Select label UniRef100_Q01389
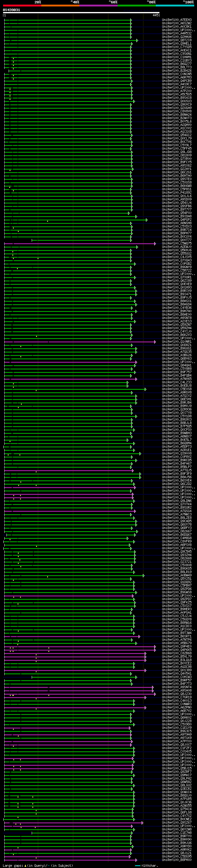This screenshot has height=868, width=197. [177, 670]
